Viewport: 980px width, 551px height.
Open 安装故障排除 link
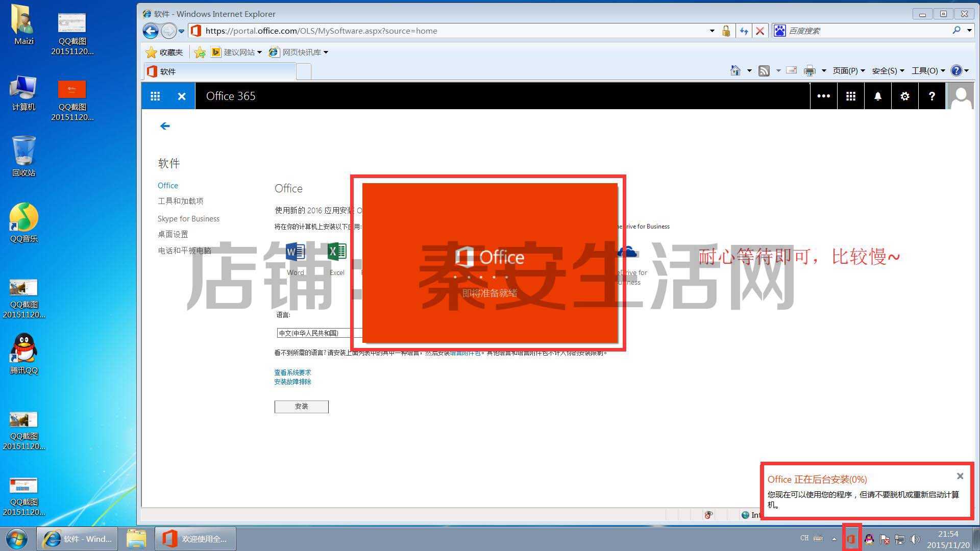point(292,382)
